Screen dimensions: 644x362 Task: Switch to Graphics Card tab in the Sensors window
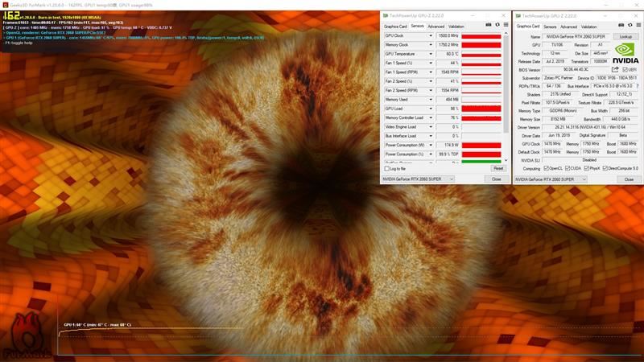click(x=395, y=27)
